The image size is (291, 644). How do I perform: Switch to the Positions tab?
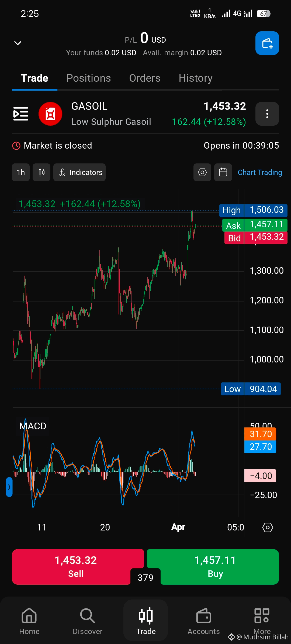click(x=89, y=78)
